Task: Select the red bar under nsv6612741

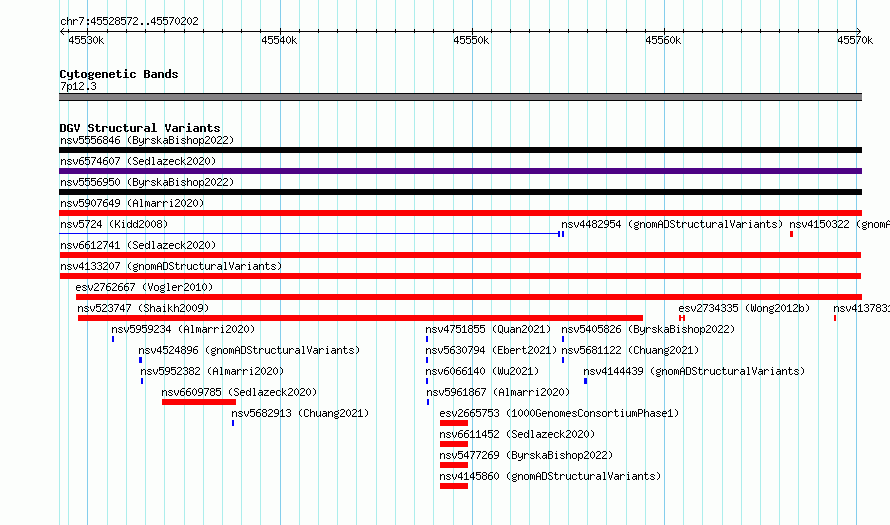Action: tap(460, 255)
